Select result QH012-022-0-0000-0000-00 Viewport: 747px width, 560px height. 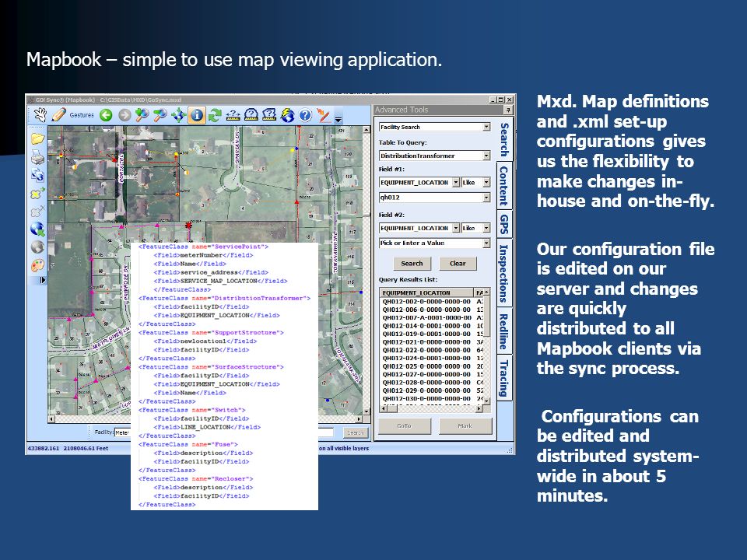click(x=426, y=350)
